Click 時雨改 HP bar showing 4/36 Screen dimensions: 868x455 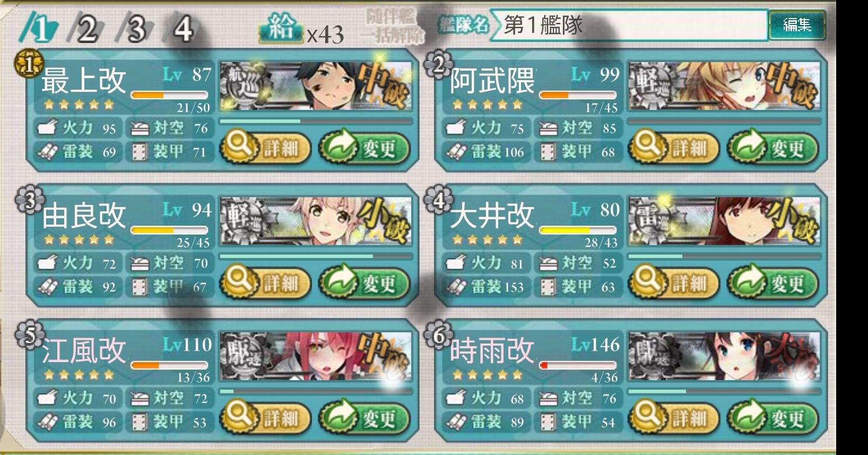578,365
